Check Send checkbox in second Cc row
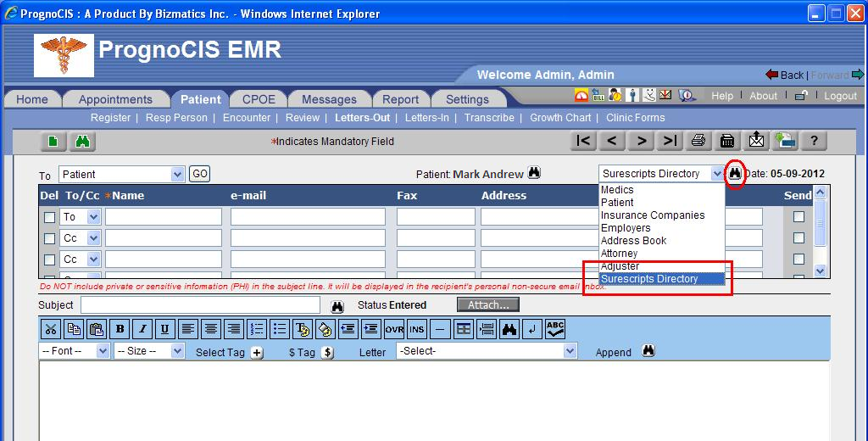 798,259
